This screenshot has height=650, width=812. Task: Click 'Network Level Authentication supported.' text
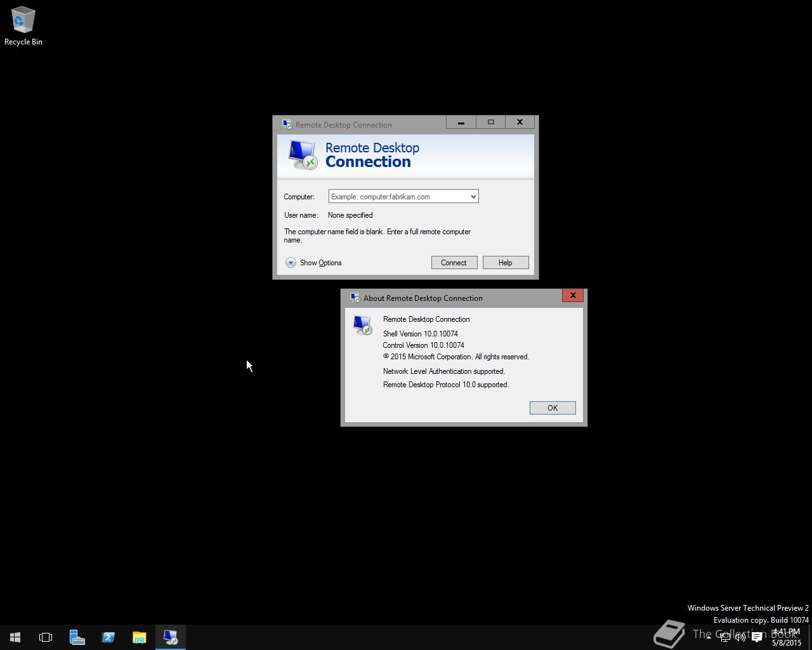444,371
